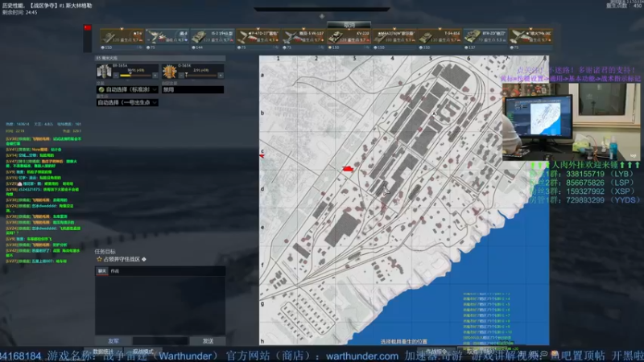Select the P-47D-27 aircraft card
This screenshot has height=362, width=644.
tap(258, 36)
